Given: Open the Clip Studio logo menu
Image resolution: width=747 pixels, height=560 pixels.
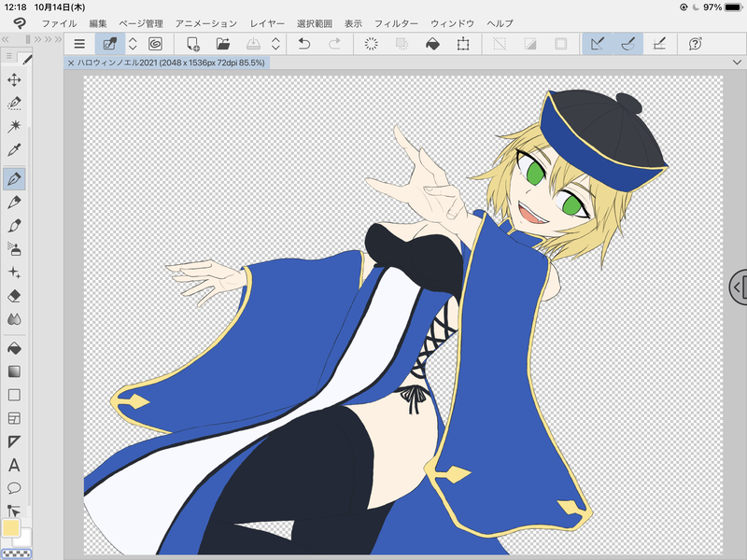Looking at the screenshot, I should coord(19,22).
